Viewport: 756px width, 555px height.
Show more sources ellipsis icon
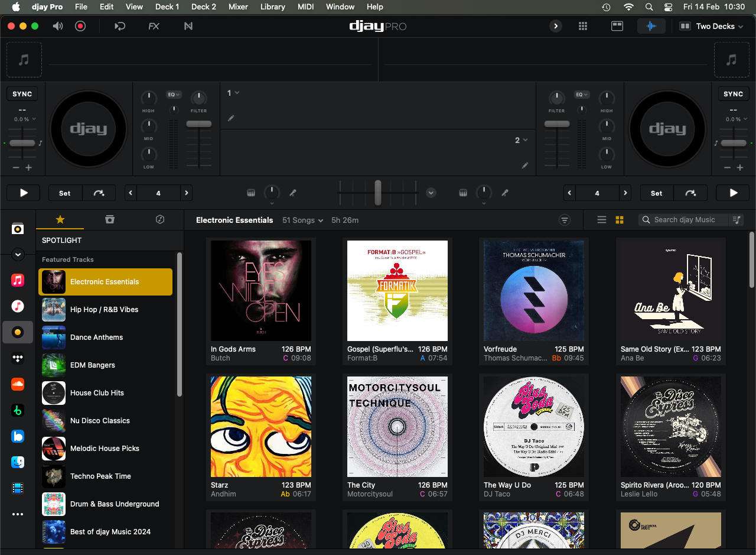(18, 514)
